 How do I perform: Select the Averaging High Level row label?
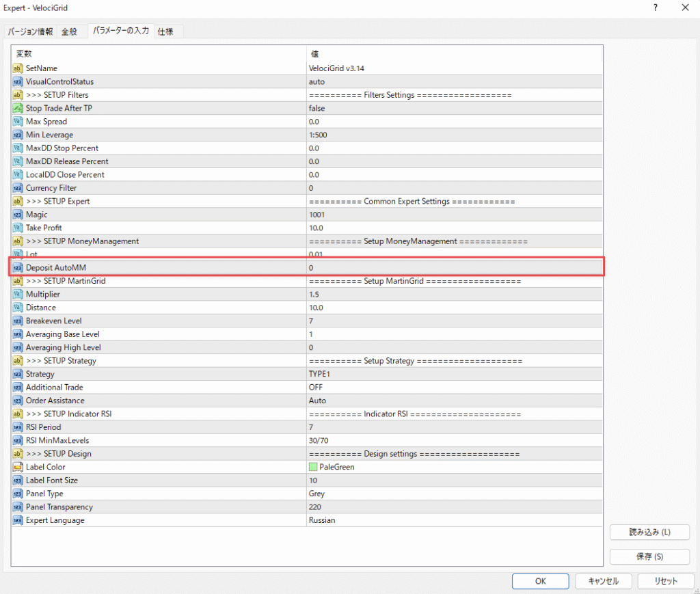64,348
